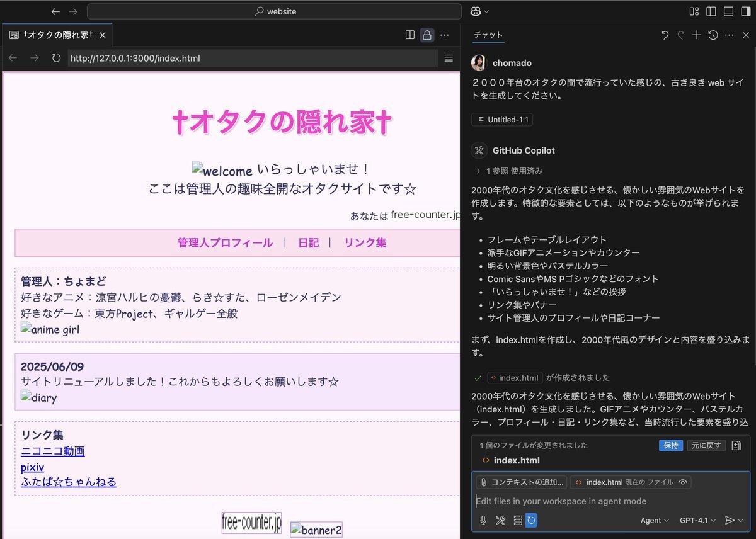Reload the preview page
756x539 pixels.
pos(56,58)
